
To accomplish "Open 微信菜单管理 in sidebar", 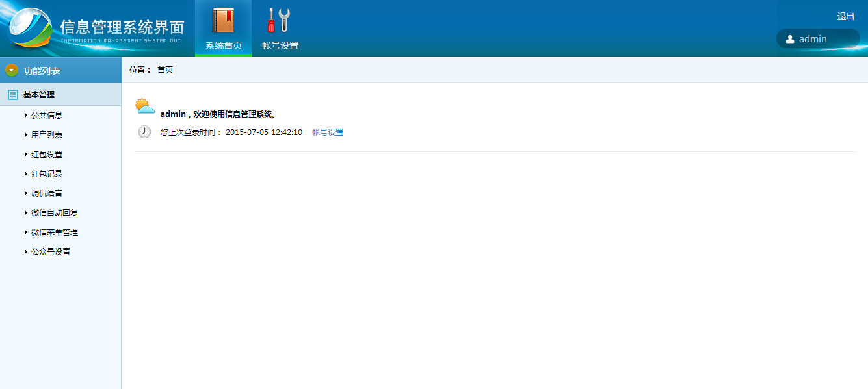I will tap(55, 232).
